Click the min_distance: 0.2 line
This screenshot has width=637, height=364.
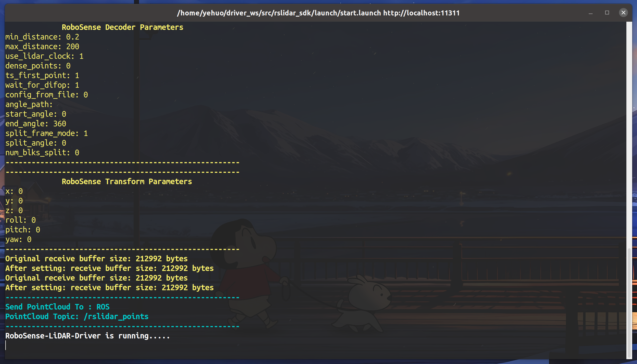pyautogui.click(x=42, y=37)
